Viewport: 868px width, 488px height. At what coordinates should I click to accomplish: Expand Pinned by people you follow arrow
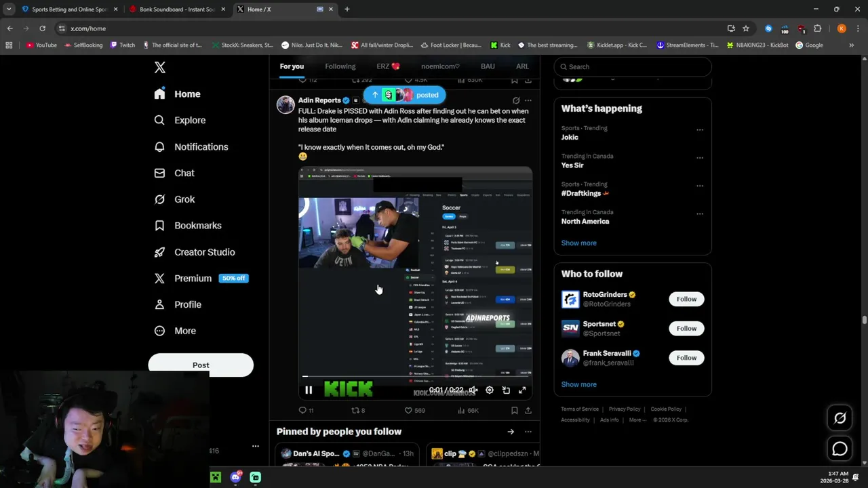pos(511,432)
